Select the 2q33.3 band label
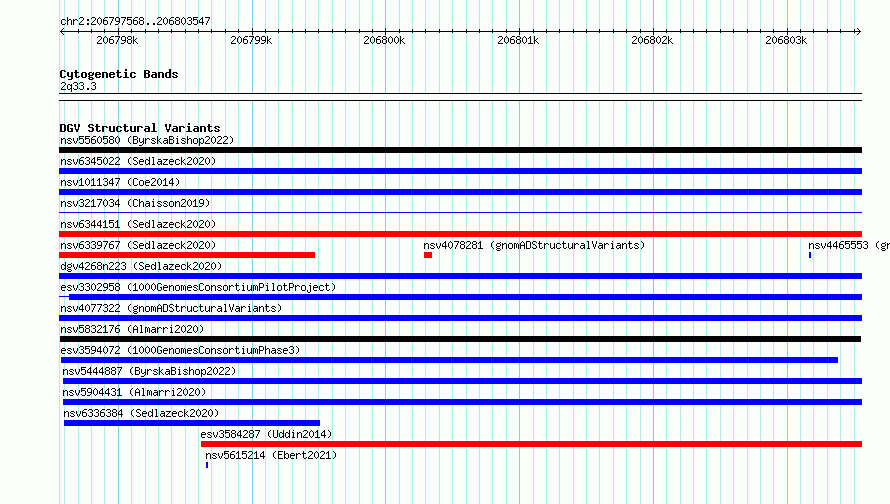The height and width of the screenshot is (504, 890). click(78, 86)
